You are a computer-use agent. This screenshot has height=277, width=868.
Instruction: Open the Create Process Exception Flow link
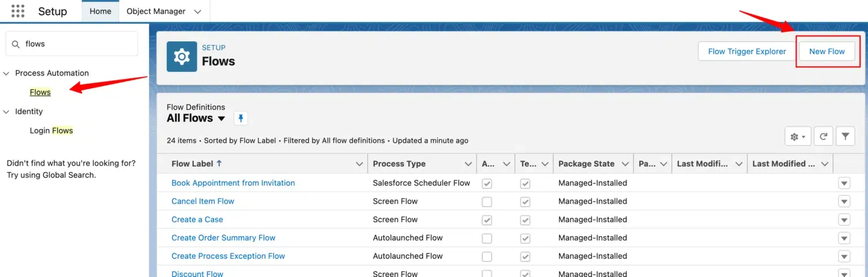(x=228, y=256)
